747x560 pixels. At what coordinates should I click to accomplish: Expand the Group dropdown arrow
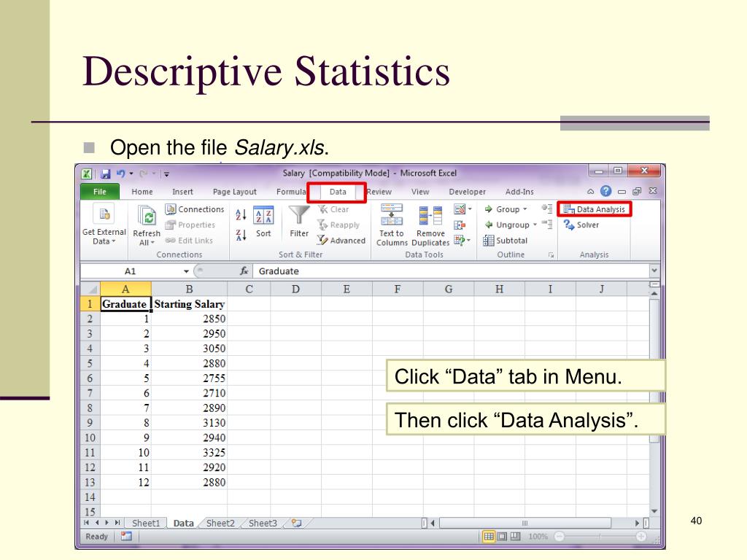(x=525, y=209)
